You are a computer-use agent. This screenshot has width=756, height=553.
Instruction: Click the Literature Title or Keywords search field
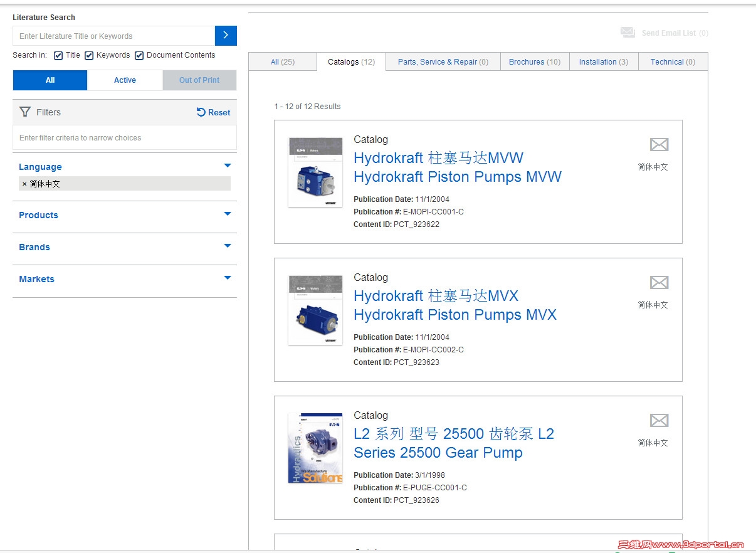[113, 36]
